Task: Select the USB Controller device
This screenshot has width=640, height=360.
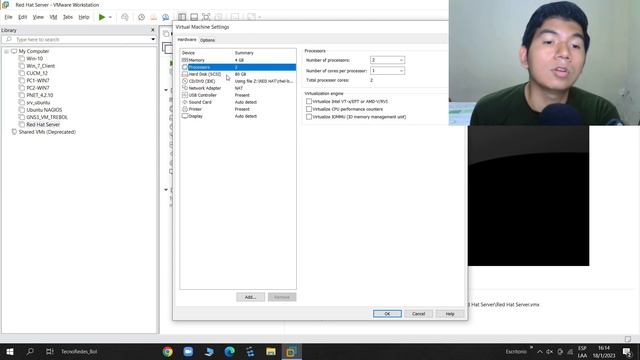Action: pyautogui.click(x=238, y=95)
